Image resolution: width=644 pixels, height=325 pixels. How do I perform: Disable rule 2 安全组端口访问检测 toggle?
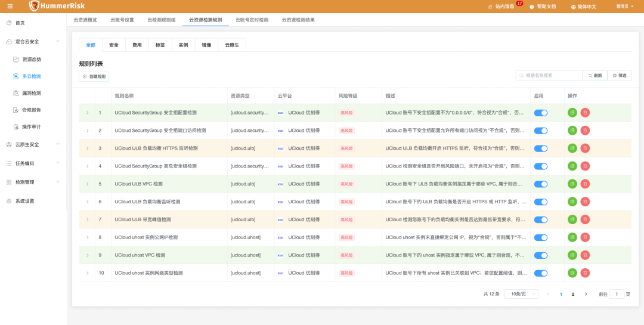pyautogui.click(x=540, y=131)
